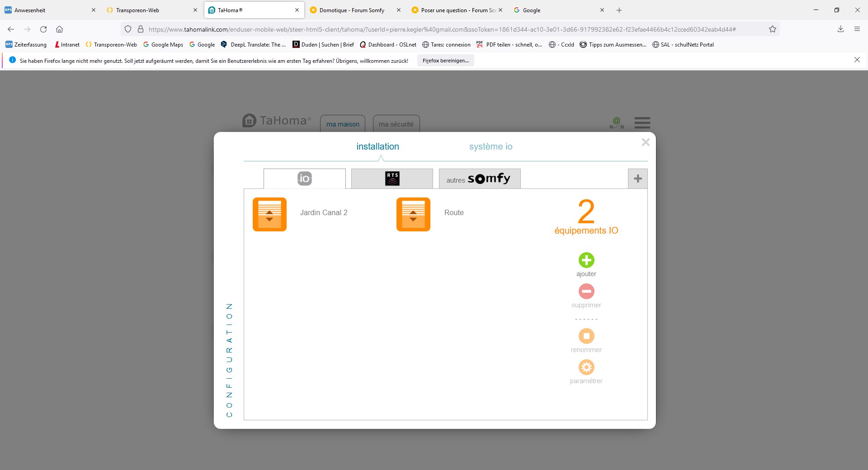Bookmark this page with the star icon

pyautogui.click(x=773, y=29)
